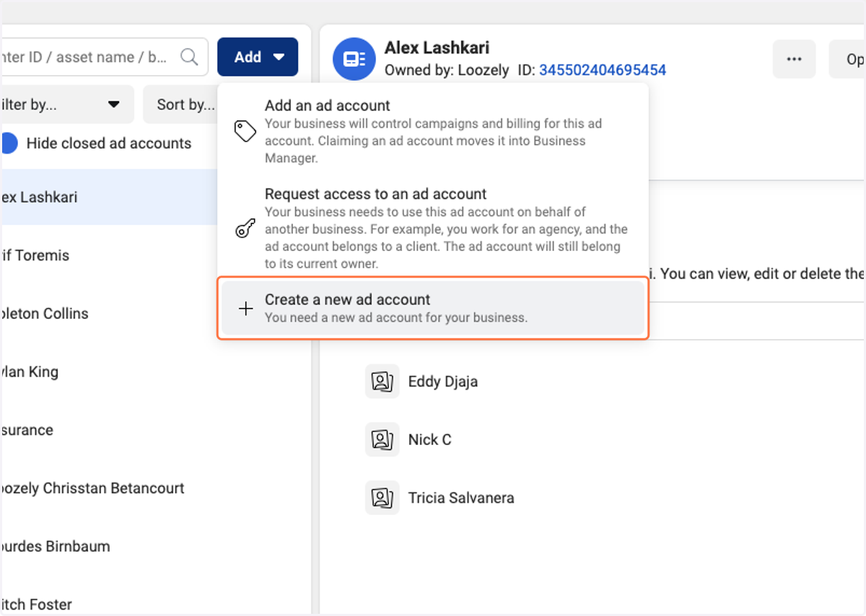
Task: Focus the ID / asset name search field
Action: click(104, 57)
